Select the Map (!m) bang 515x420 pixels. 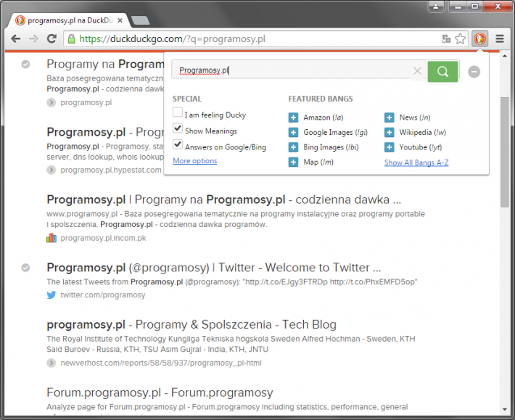tap(318, 162)
